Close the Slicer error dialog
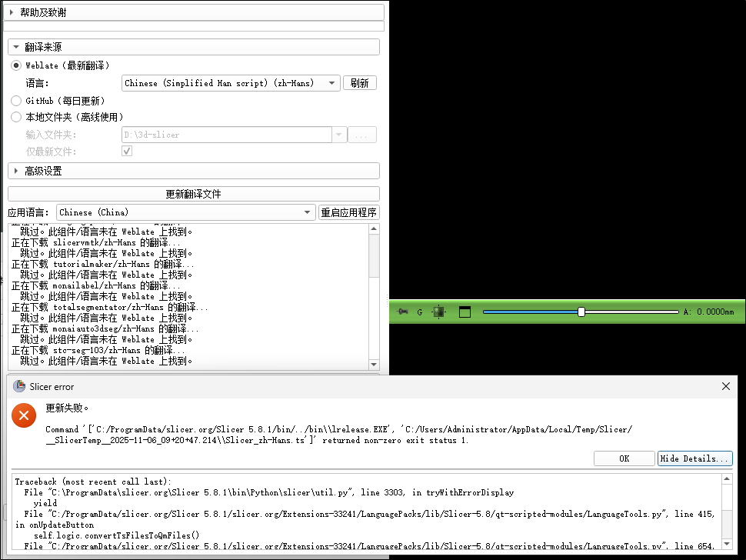 [725, 387]
